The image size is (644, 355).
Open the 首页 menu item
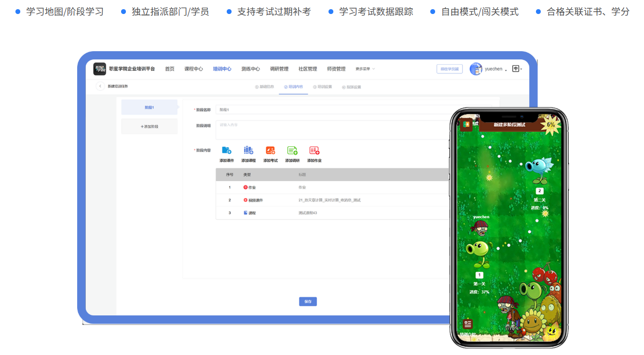(x=170, y=69)
